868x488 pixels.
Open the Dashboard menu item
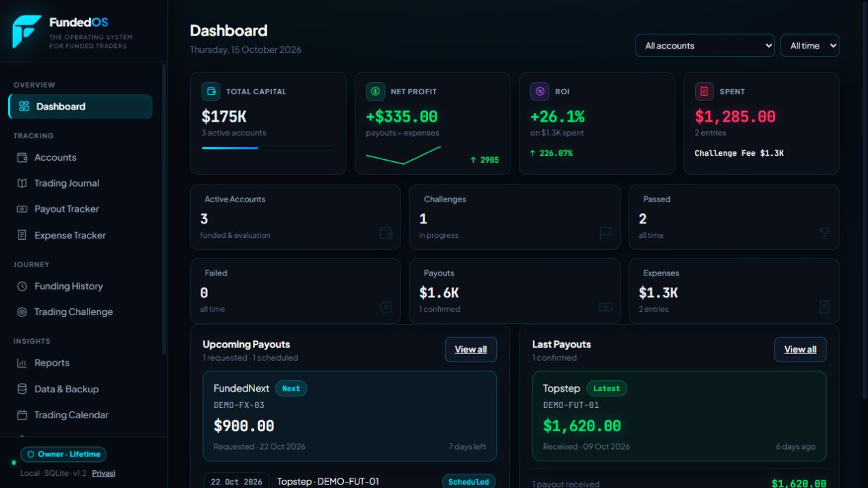81,107
